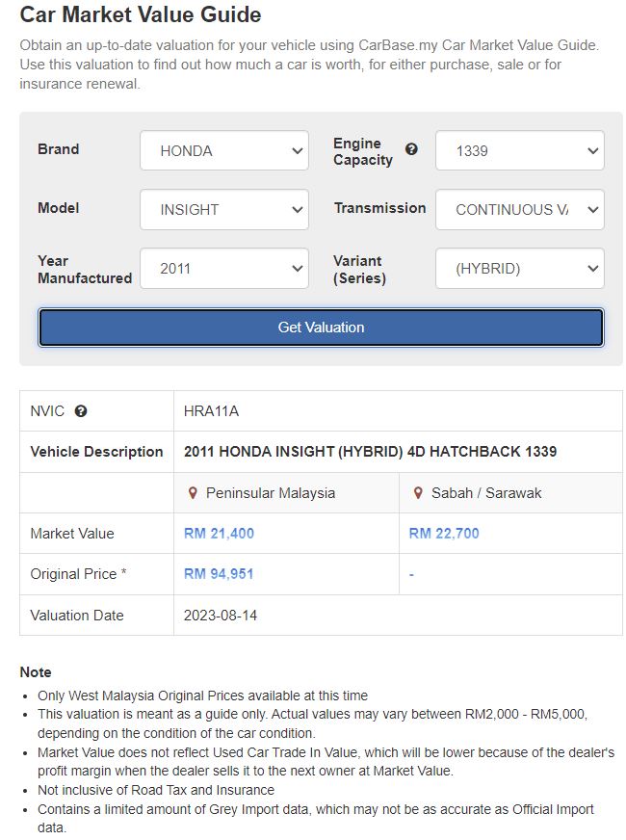
Task: Open the Model dropdown showing INSIGHT
Action: [224, 209]
